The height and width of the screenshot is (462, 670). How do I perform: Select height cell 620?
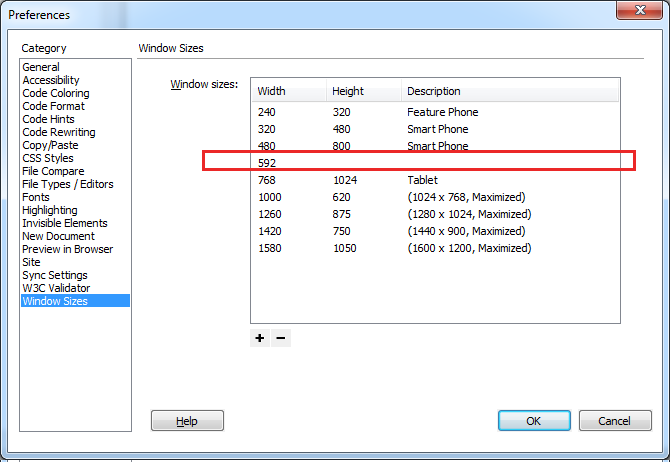point(341,197)
